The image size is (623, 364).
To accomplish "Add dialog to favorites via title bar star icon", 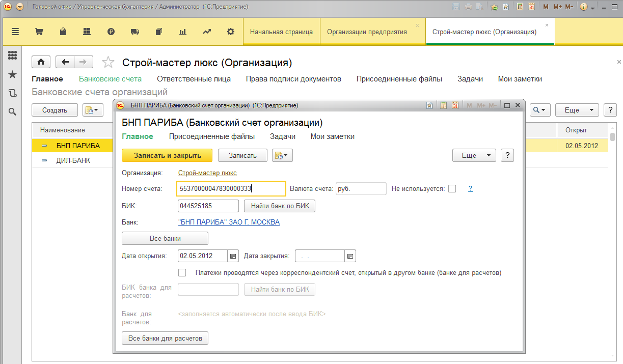I will (x=430, y=105).
